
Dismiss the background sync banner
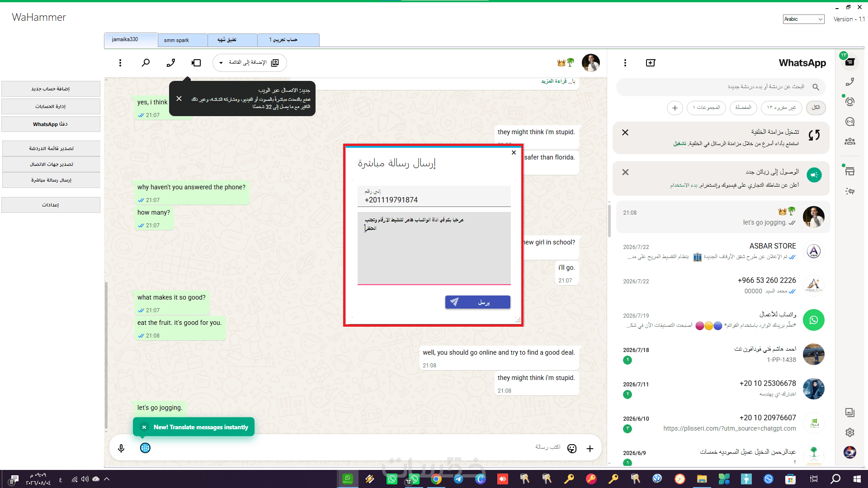(625, 132)
